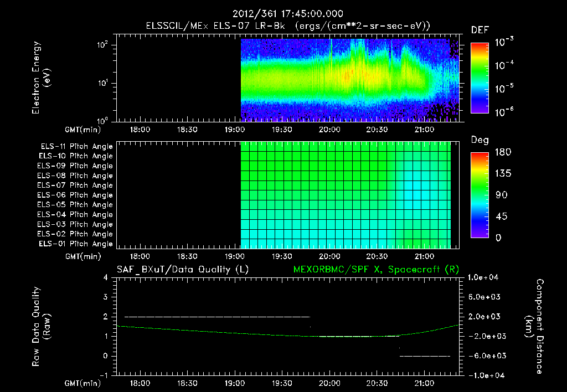This screenshot has height=392, width=567.
Task: Click the ELS-08 Pitch Angle row label
Action: point(75,176)
